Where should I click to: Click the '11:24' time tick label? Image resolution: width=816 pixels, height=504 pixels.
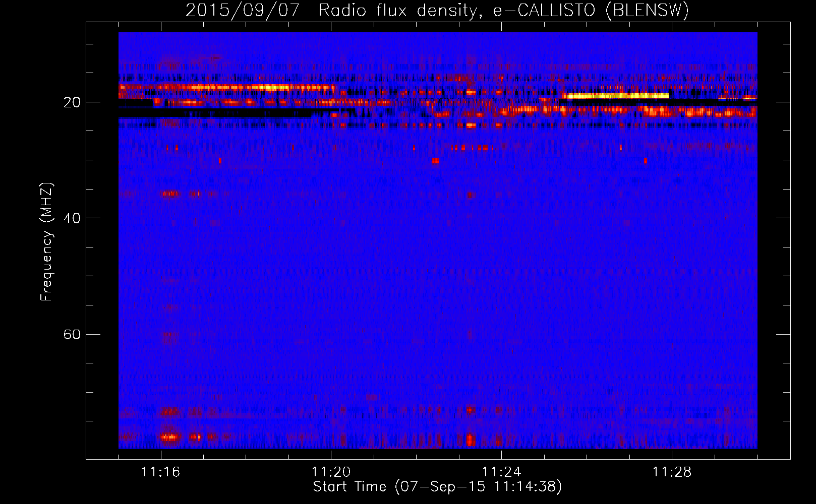[x=502, y=472]
